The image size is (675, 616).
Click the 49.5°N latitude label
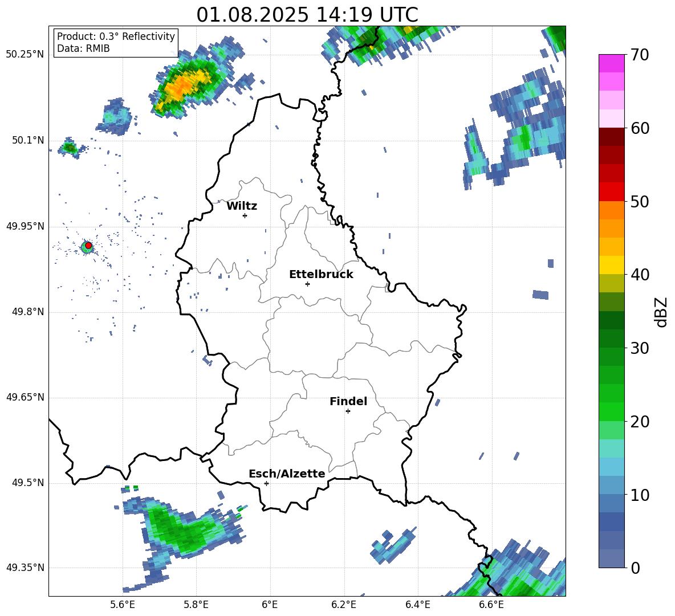pyautogui.click(x=29, y=483)
